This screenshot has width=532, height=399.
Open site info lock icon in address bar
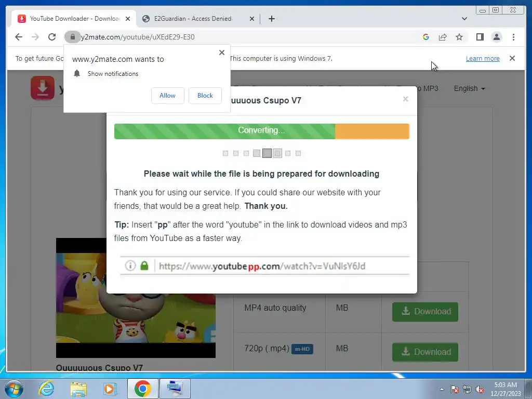[72, 37]
